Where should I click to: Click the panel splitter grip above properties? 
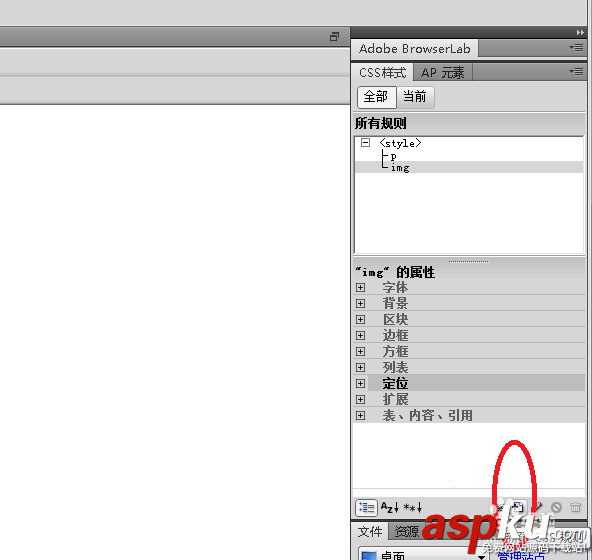click(x=468, y=261)
